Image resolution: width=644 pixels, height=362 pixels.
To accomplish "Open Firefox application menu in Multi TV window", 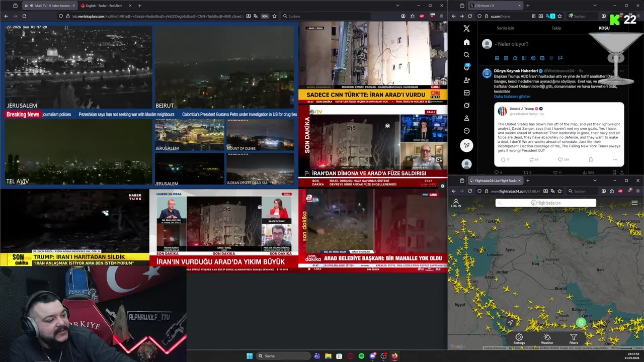I will coord(441,16).
